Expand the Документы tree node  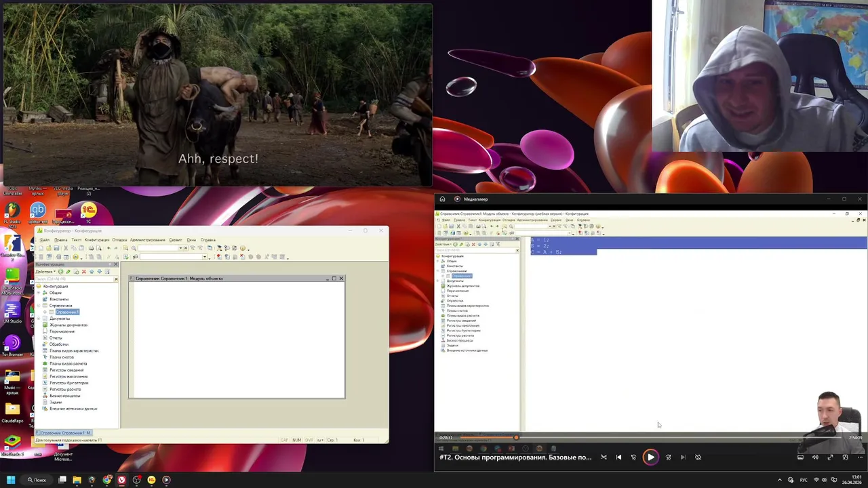39,319
